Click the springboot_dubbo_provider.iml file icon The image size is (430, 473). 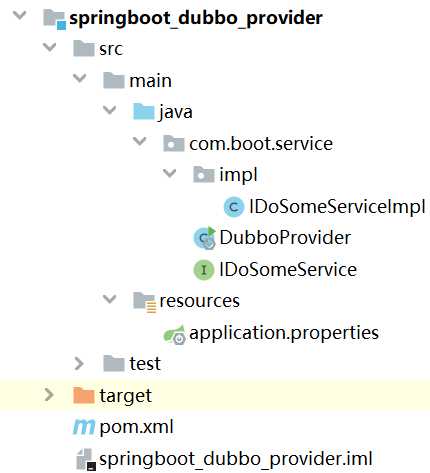click(86, 459)
